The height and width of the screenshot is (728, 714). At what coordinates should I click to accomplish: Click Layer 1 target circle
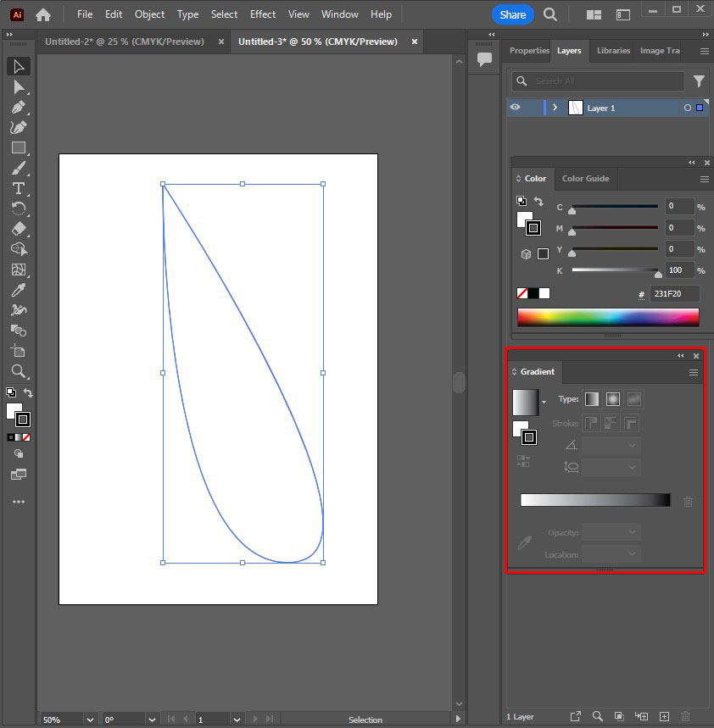click(688, 108)
